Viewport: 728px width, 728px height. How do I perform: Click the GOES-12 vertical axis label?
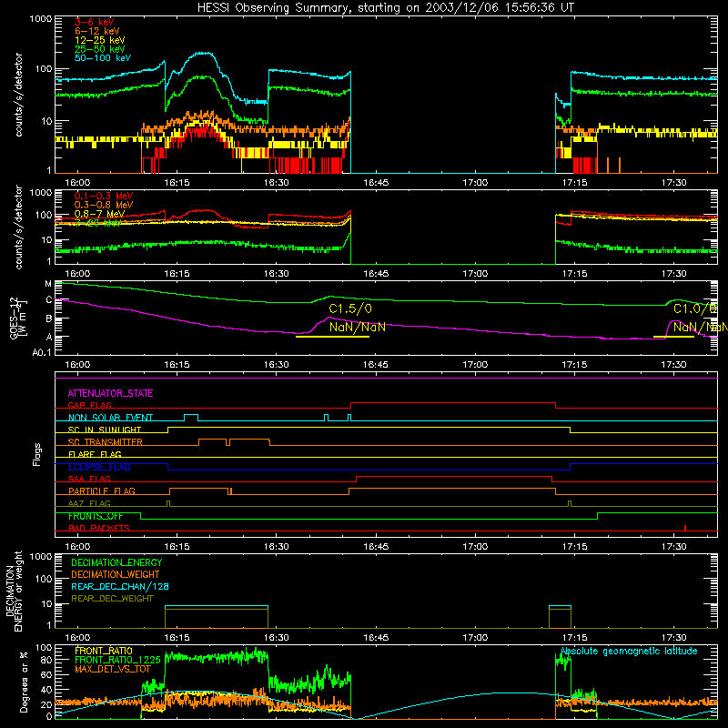pyautogui.click(x=17, y=318)
